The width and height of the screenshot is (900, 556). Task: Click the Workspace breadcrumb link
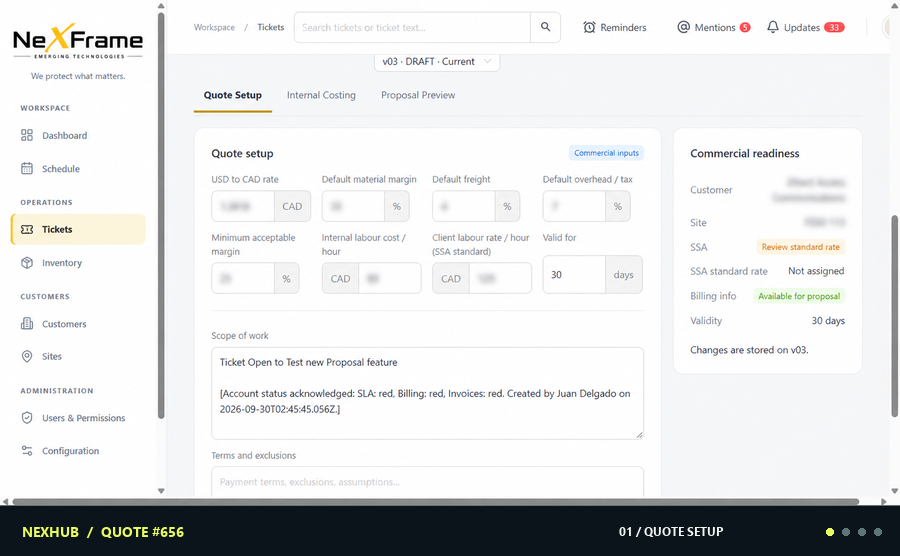pyautogui.click(x=214, y=28)
